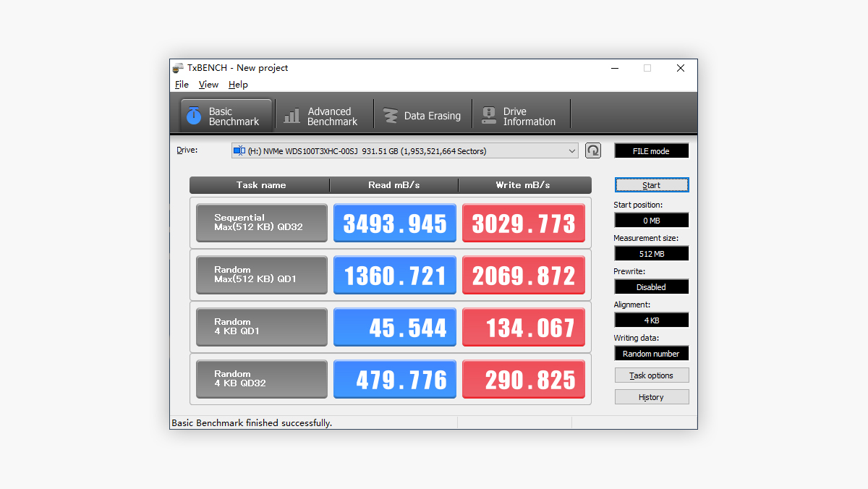Image resolution: width=868 pixels, height=489 pixels.
Task: Click the Data Erasing icon
Action: (391, 116)
